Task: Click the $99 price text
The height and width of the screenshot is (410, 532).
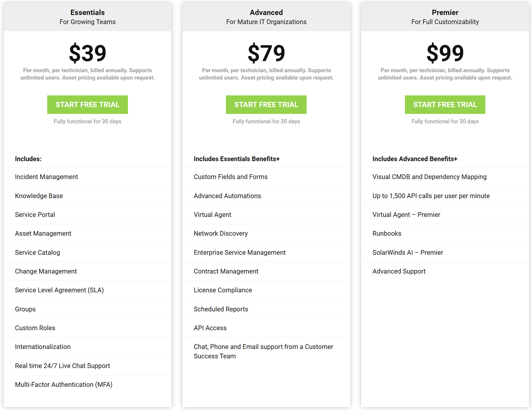Action: click(x=445, y=53)
